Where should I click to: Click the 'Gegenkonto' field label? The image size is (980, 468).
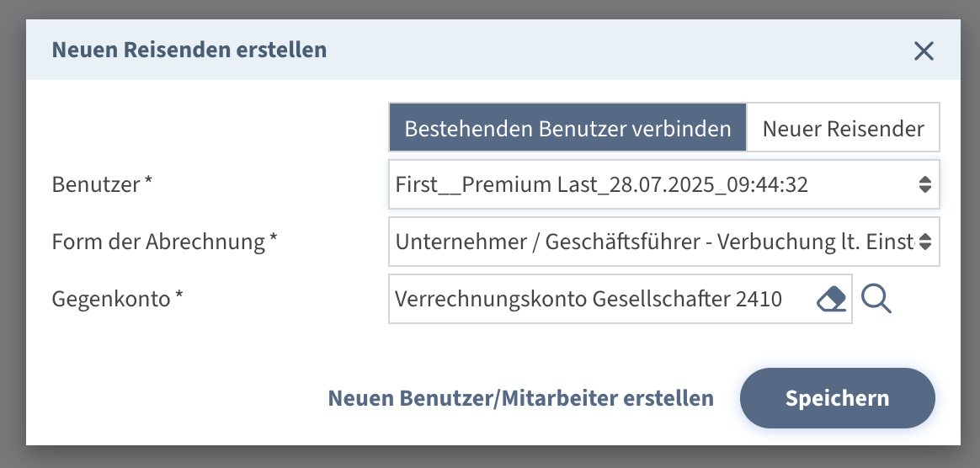click(x=111, y=299)
